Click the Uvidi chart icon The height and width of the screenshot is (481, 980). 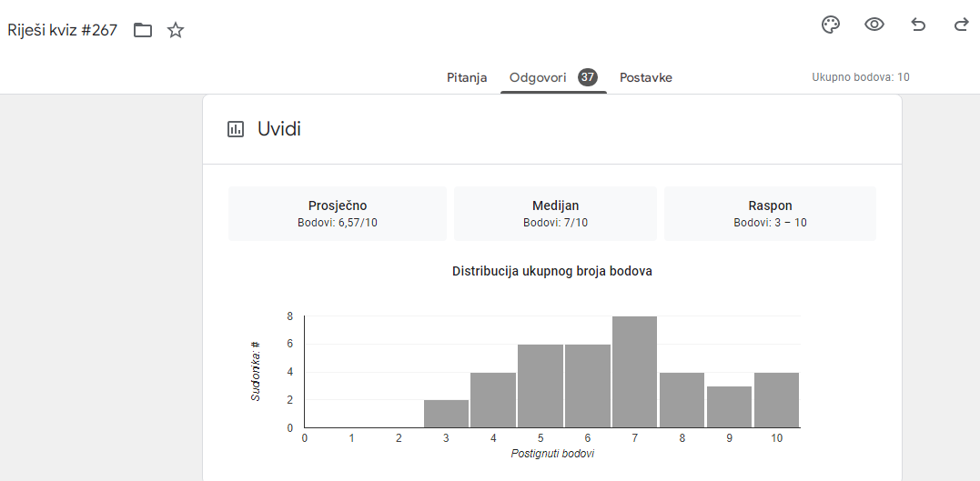pos(236,129)
